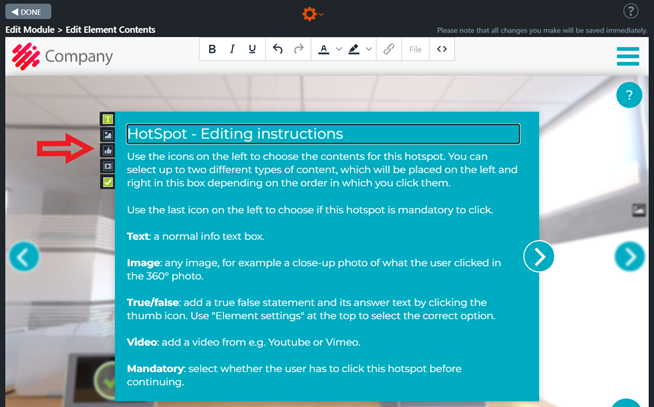Select the Text content type icon
Viewport: 654px width, 407px height.
pos(108,119)
